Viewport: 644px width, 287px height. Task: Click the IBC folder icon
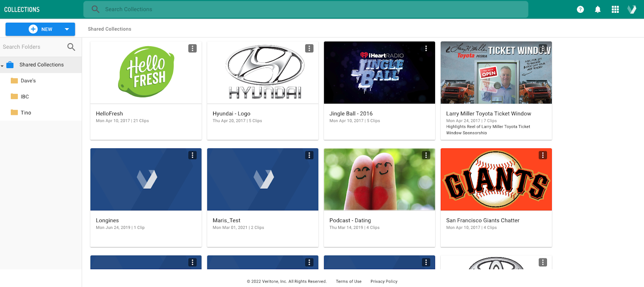pos(14,96)
